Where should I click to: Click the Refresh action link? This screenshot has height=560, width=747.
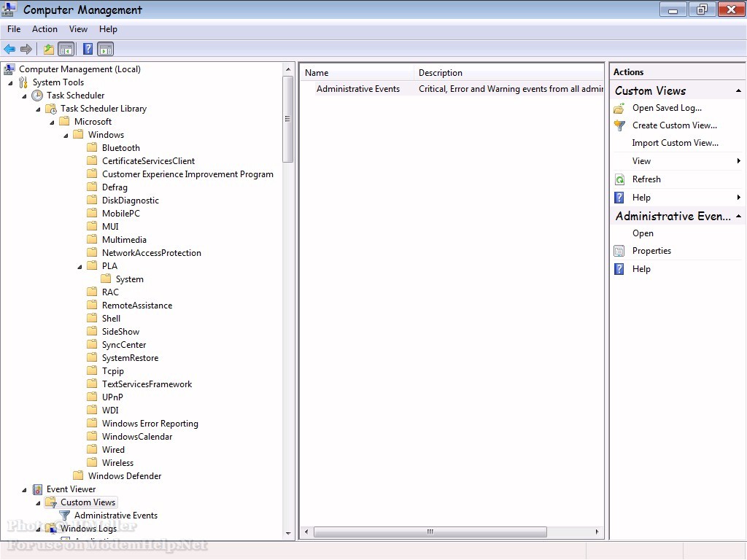pos(646,179)
